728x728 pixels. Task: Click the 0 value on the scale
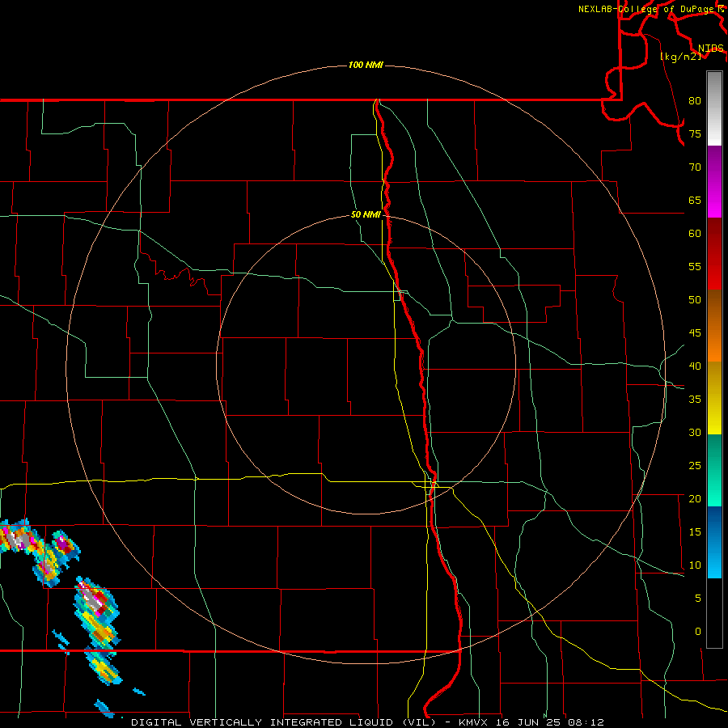[698, 632]
